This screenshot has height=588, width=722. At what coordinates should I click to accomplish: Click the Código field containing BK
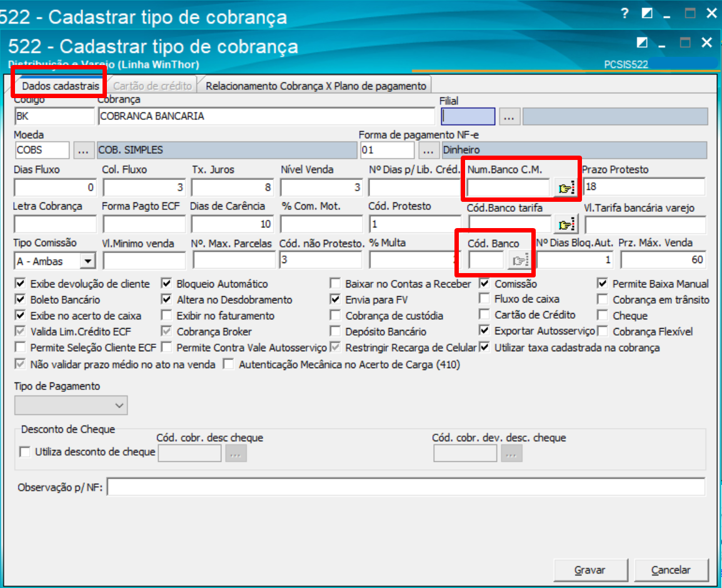tap(54, 116)
